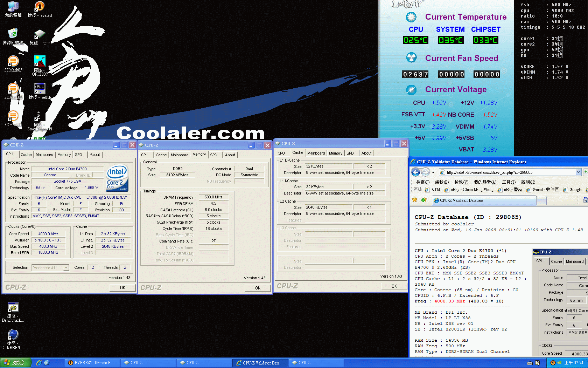Viewport: 588px width, 368px height.
Task: Click OK in the Memory CPU-Z window
Action: pos(258,288)
